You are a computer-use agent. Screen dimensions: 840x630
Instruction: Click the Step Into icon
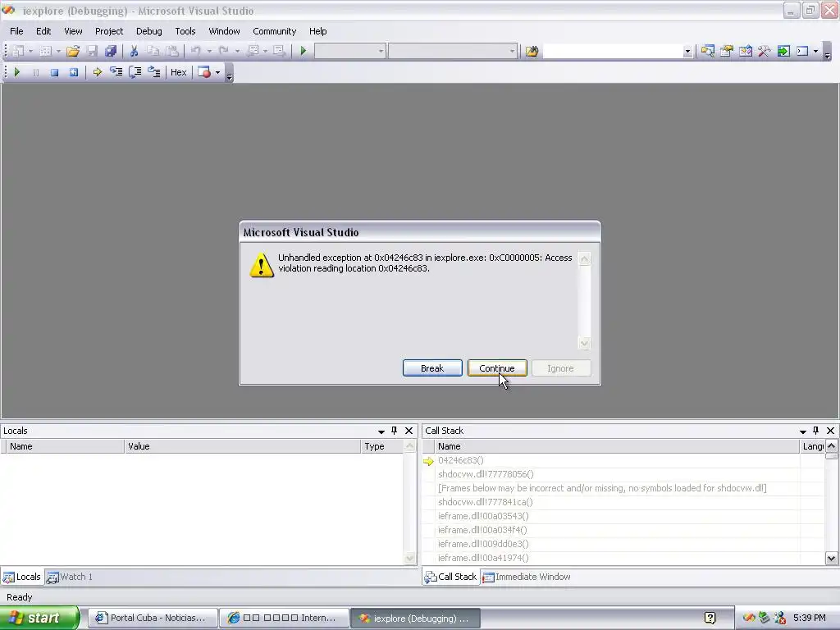116,72
